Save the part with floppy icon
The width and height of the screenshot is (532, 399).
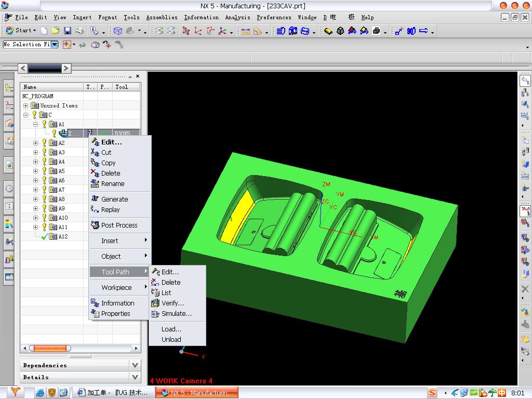68,31
